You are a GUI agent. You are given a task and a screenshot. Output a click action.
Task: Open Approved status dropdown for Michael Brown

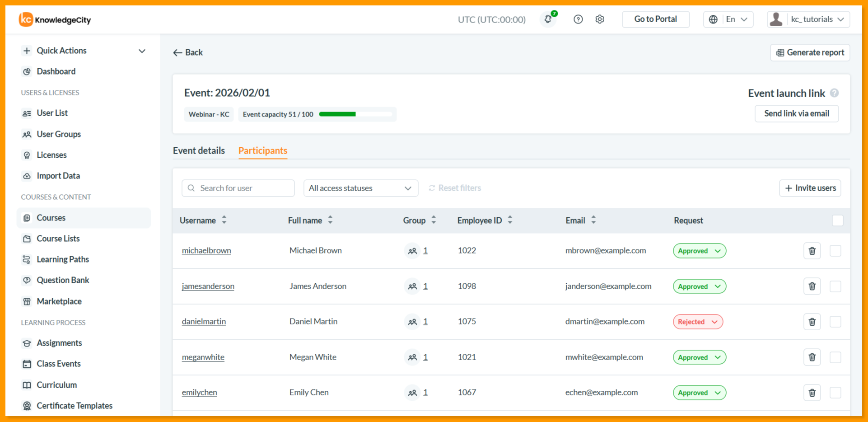point(700,251)
